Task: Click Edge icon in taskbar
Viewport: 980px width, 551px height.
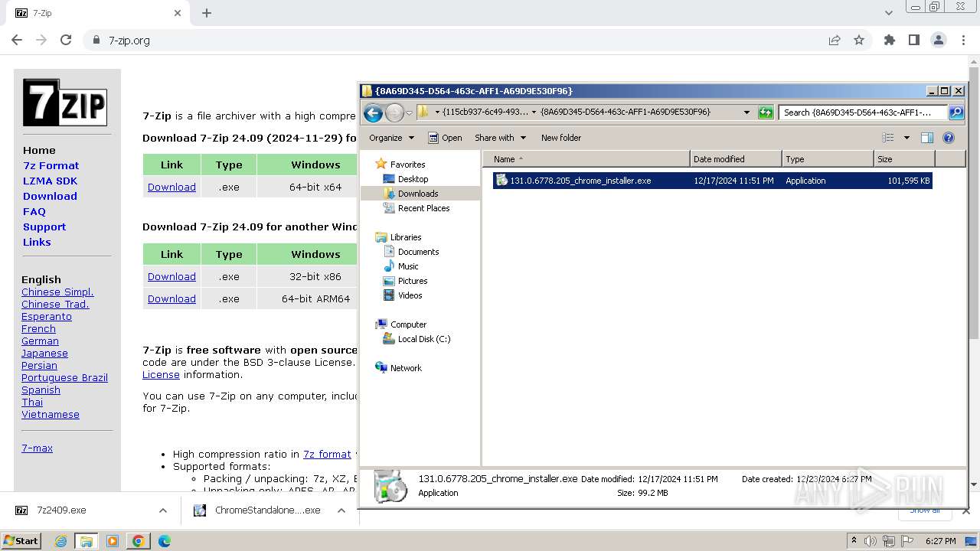Action: [x=164, y=541]
